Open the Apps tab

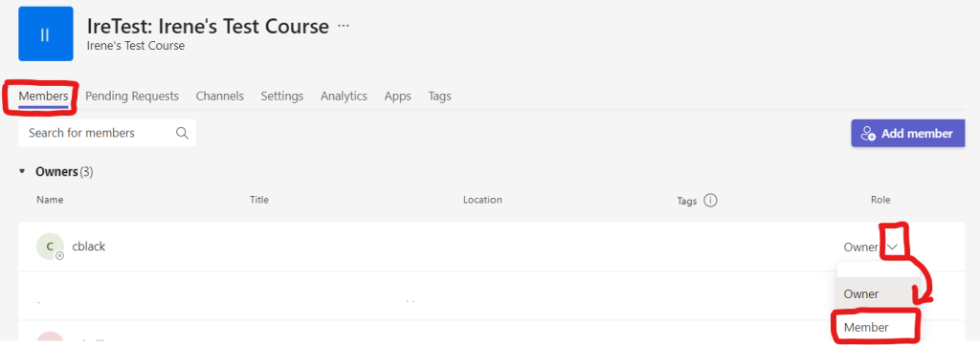pyautogui.click(x=397, y=97)
